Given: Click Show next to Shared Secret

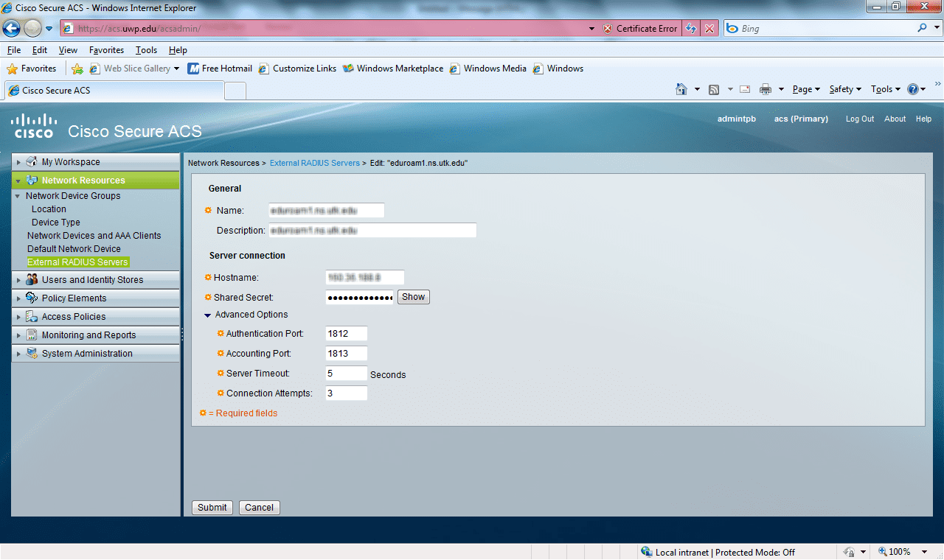Looking at the screenshot, I should coord(413,297).
